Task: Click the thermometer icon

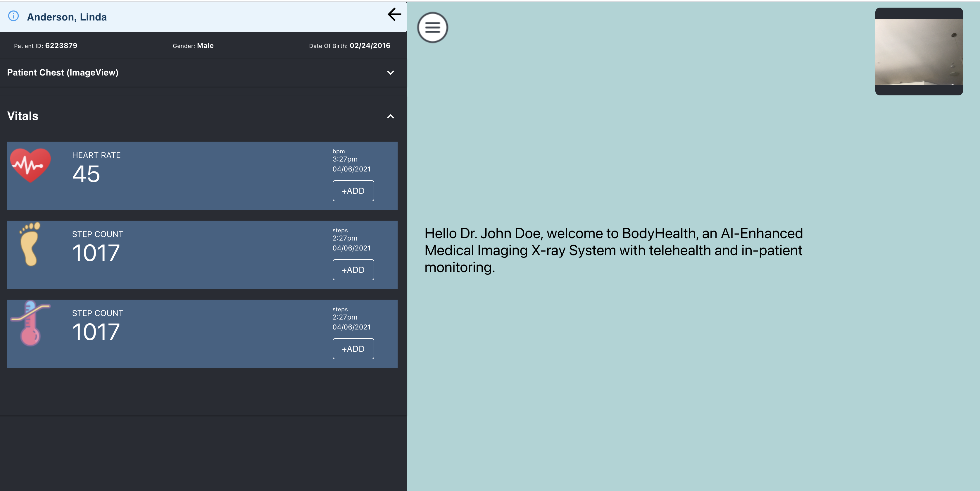Action: click(30, 323)
